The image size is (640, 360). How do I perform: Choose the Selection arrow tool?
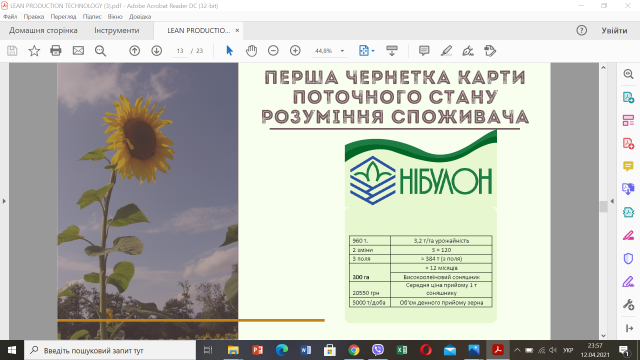(x=229, y=51)
